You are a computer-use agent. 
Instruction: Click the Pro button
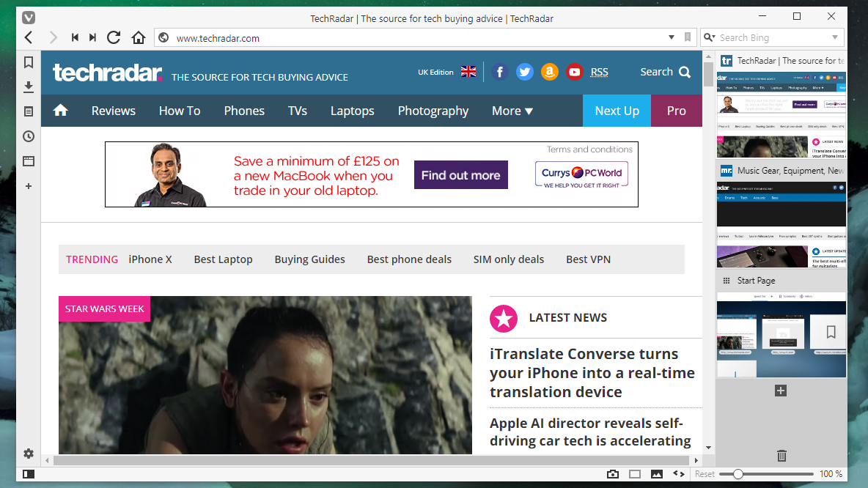click(677, 111)
